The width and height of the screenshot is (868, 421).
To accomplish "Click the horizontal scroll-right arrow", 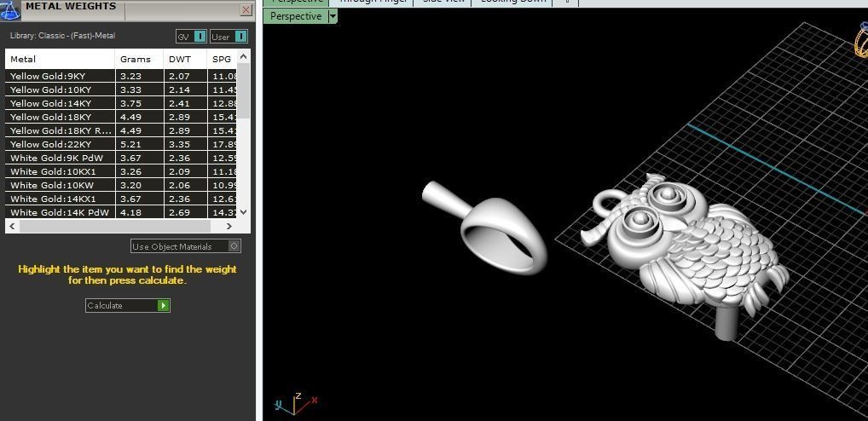I will pyautogui.click(x=229, y=226).
